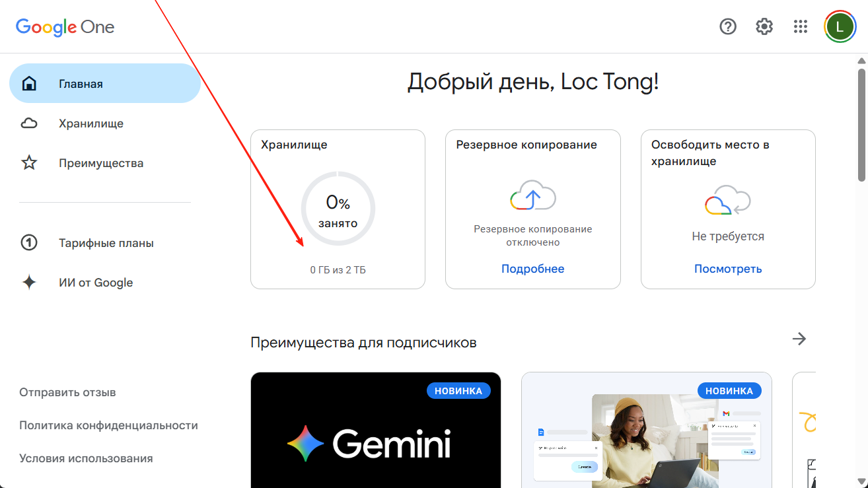Open the ИИ от Google sidebar item
This screenshot has width=868, height=488.
pyautogui.click(x=105, y=283)
